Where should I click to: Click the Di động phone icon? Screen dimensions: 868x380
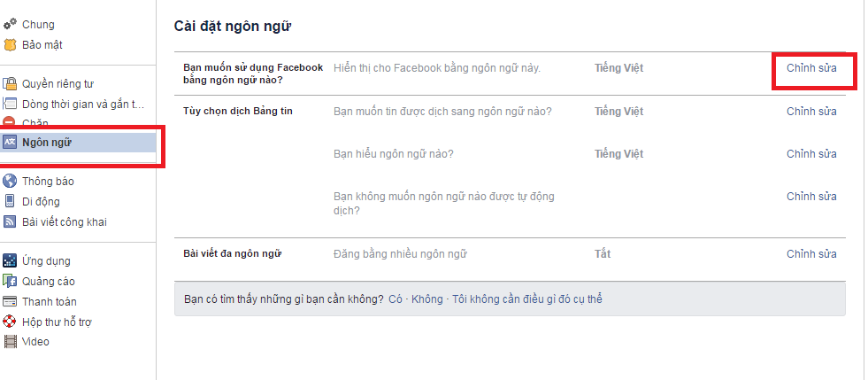point(10,201)
